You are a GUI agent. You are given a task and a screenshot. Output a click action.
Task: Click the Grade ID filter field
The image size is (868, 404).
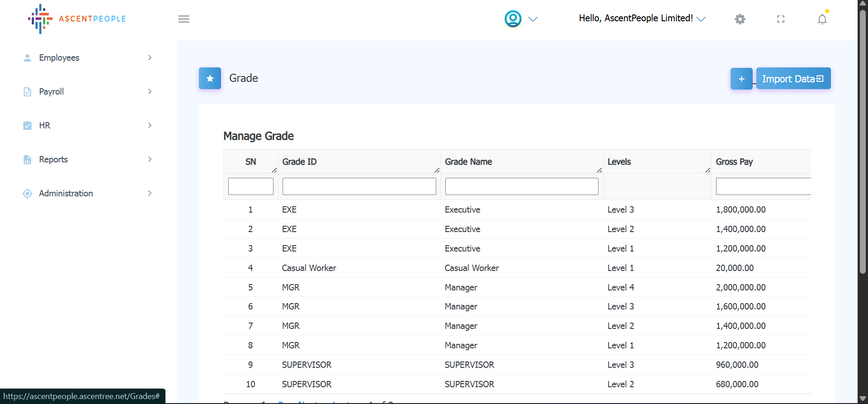(x=359, y=186)
